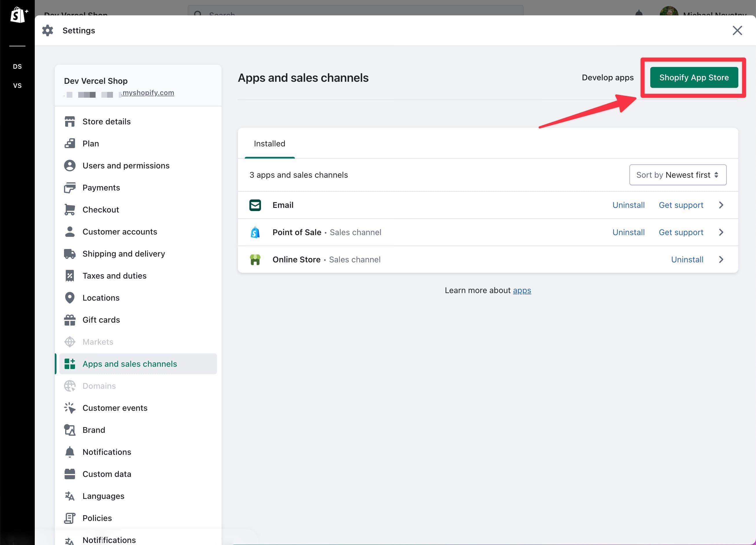The height and width of the screenshot is (545, 756).
Task: Open Taxes and duties settings
Action: pyautogui.click(x=114, y=275)
